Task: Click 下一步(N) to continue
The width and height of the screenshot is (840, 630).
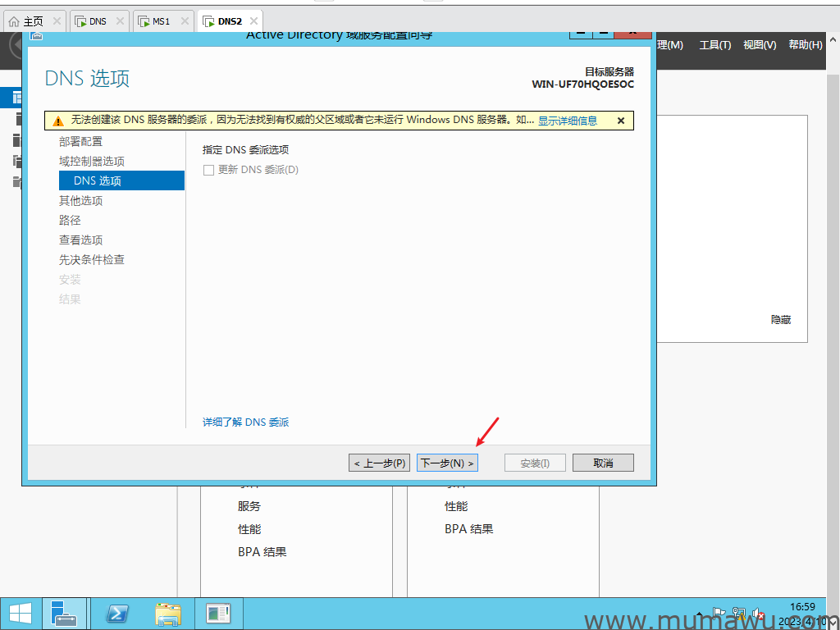Action: (x=447, y=463)
